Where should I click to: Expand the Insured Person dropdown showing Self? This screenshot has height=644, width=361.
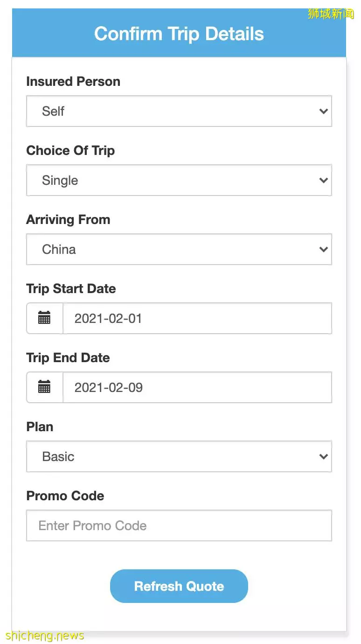(179, 111)
